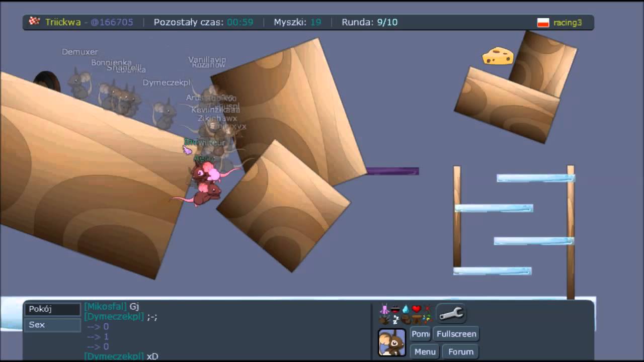Click the remaining time 00:59 value
The width and height of the screenshot is (644, 362).
click(240, 22)
